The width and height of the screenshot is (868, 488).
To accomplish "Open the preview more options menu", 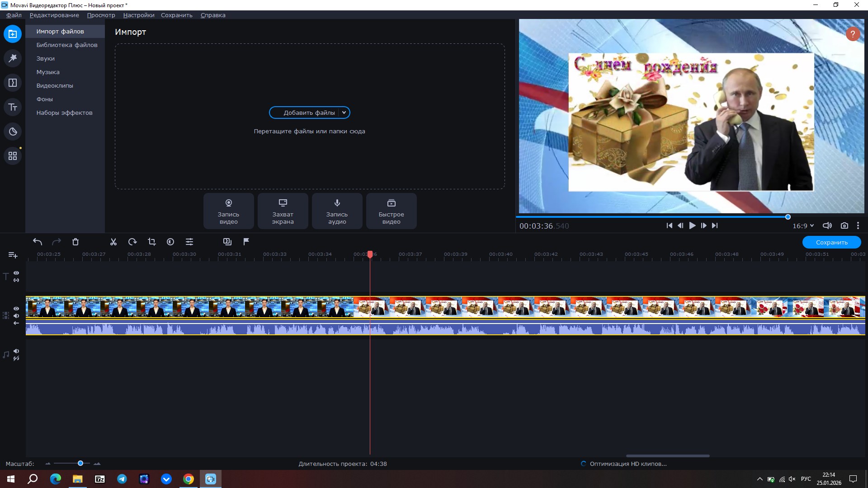I will pos(858,225).
